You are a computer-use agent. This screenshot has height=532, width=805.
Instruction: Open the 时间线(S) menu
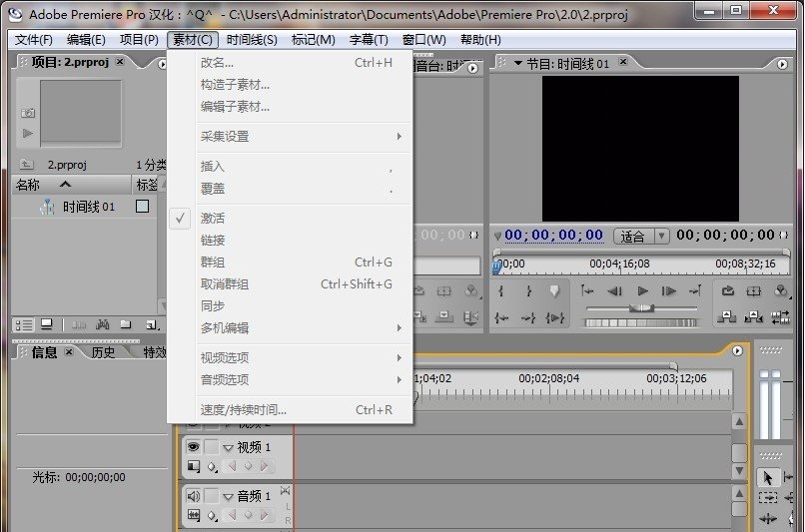pos(252,40)
